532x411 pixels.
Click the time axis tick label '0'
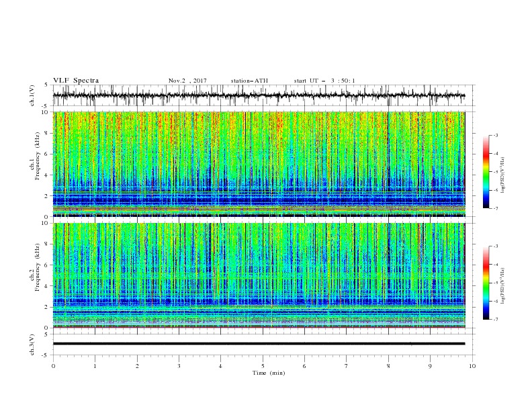pos(53,366)
